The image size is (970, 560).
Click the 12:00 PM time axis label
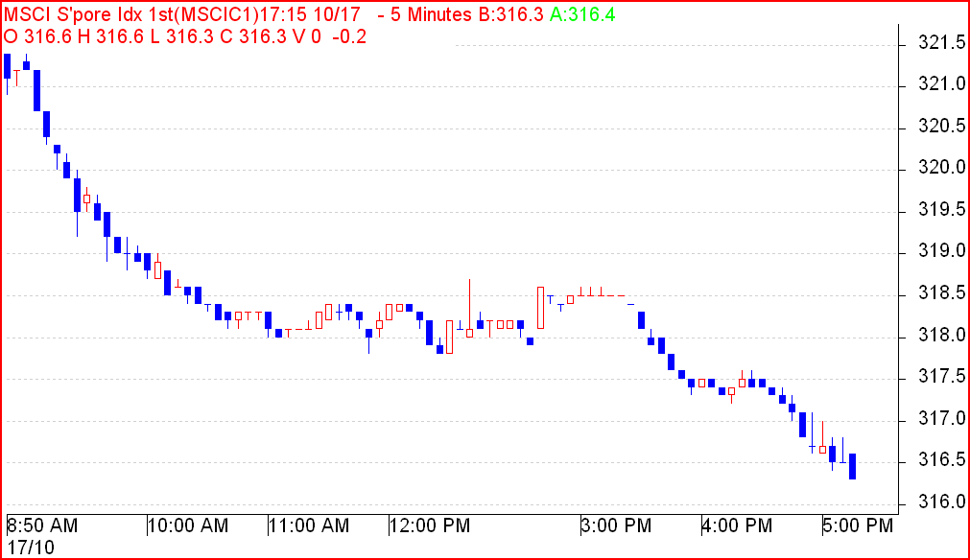click(x=431, y=525)
